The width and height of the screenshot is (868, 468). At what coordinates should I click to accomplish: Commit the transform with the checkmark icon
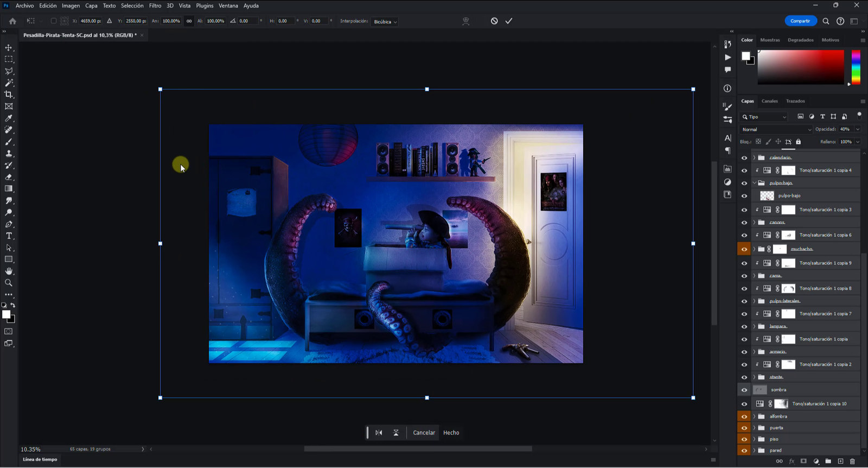coord(509,21)
